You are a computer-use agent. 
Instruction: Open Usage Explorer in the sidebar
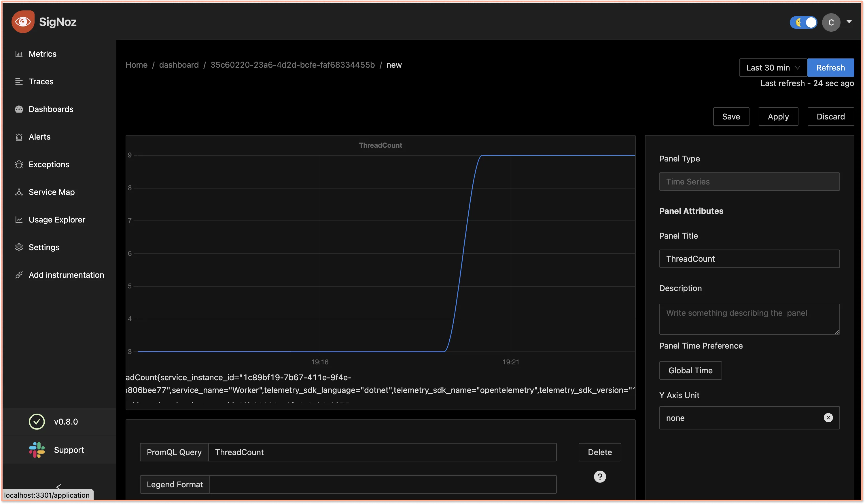pos(57,220)
